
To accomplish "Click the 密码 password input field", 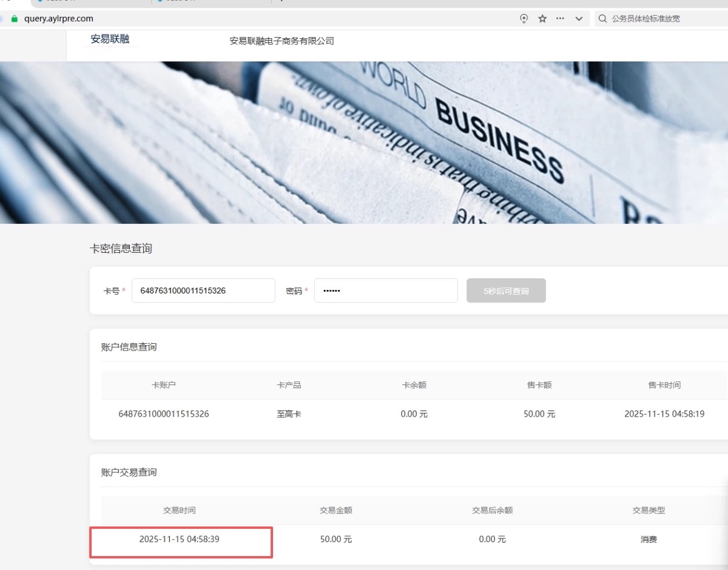I will click(x=386, y=290).
